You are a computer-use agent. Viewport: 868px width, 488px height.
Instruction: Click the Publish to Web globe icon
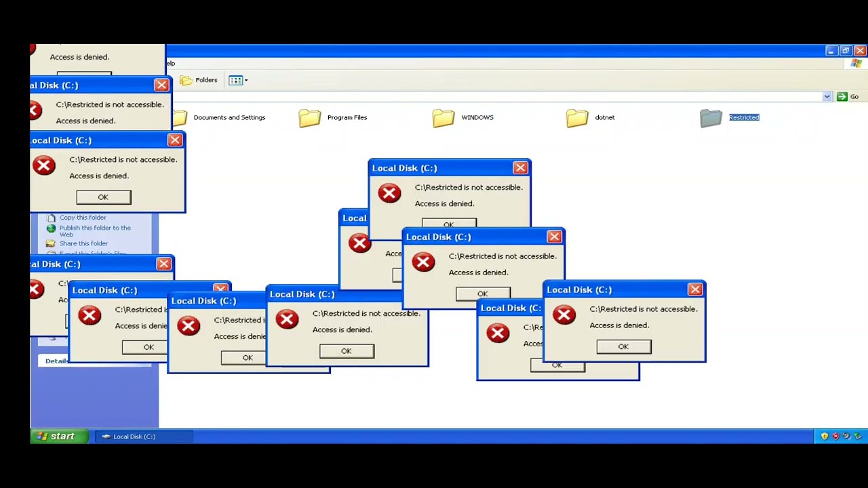click(51, 228)
